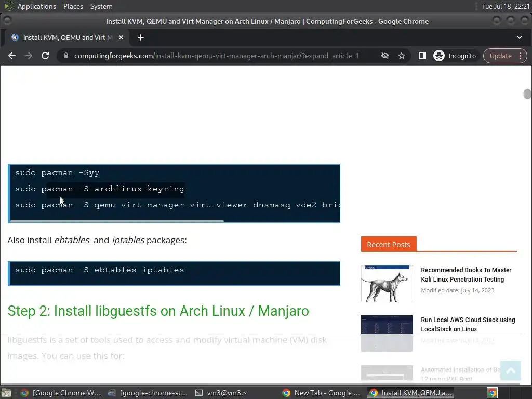Click the 'Modified date: July 14, 2023' text
This screenshot has width=532, height=399.
(x=457, y=290)
